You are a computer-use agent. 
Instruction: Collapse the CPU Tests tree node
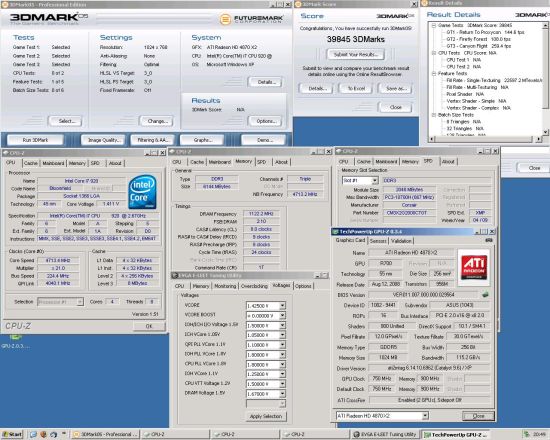click(434, 53)
